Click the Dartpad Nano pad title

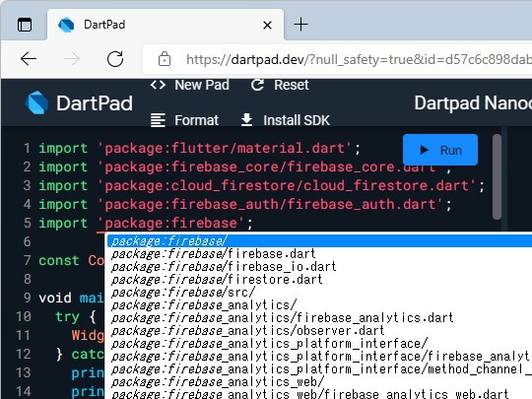point(473,103)
